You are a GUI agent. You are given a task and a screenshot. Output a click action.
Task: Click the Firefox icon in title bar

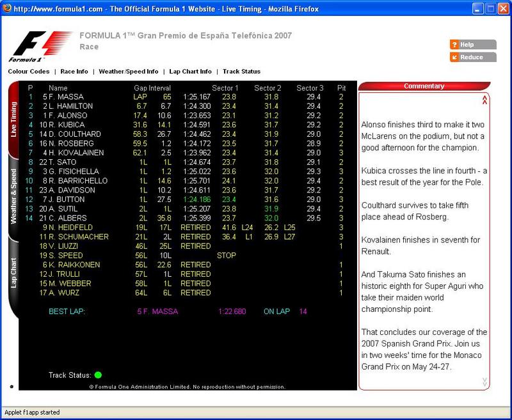[x=7, y=8]
